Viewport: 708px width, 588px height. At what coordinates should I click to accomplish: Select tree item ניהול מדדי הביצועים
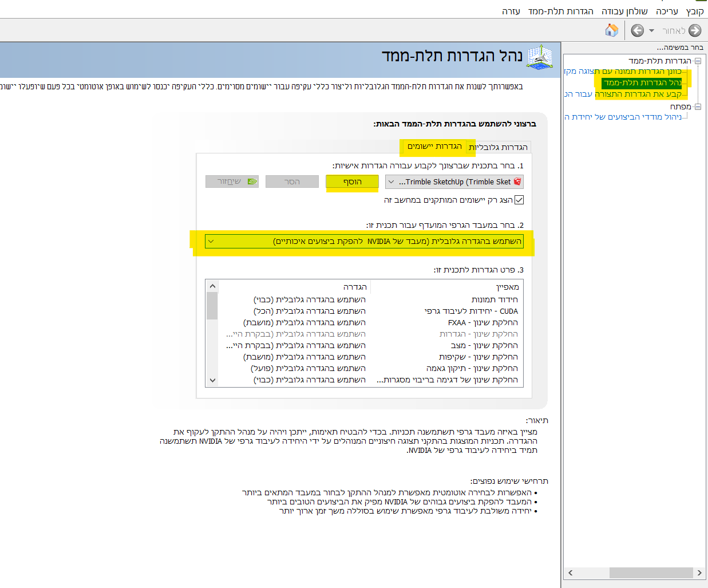pyautogui.click(x=623, y=117)
